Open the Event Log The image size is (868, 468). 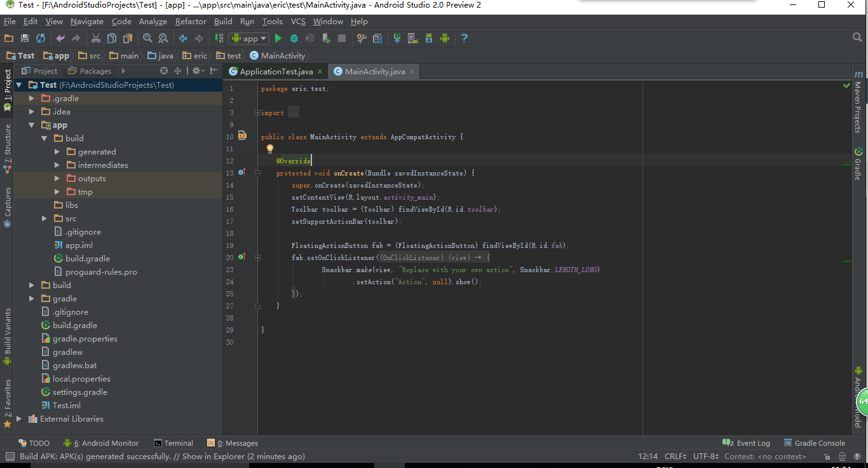pyautogui.click(x=747, y=443)
